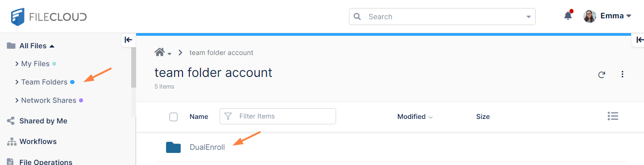Expand the search options dropdown arrow

tap(528, 17)
